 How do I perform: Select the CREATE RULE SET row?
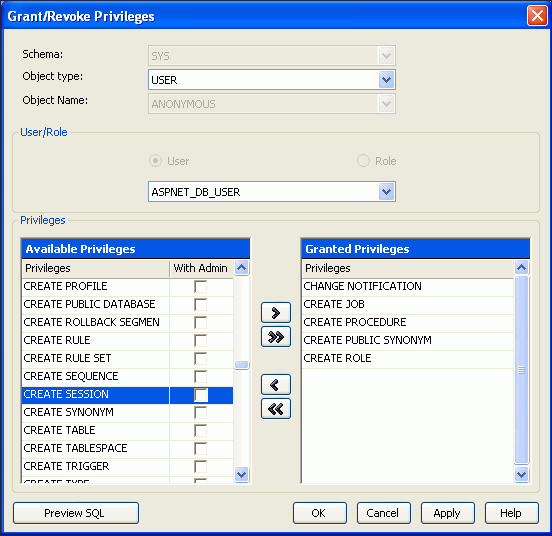[x=96, y=358]
